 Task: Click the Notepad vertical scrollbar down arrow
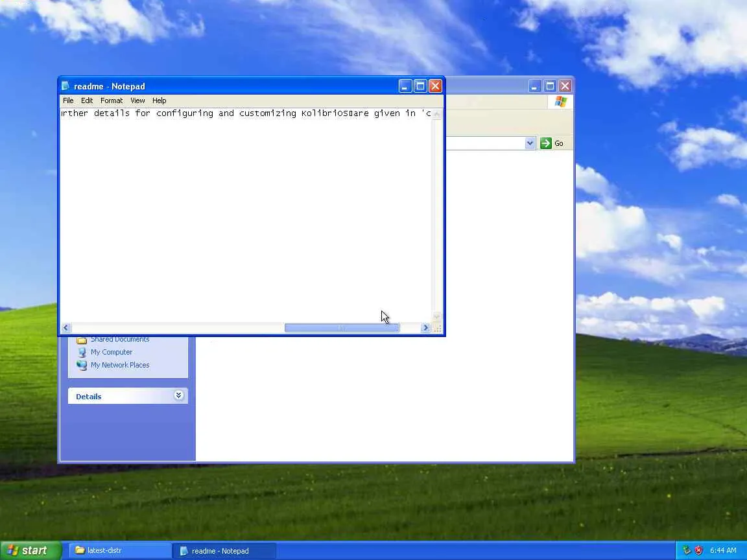click(436, 316)
